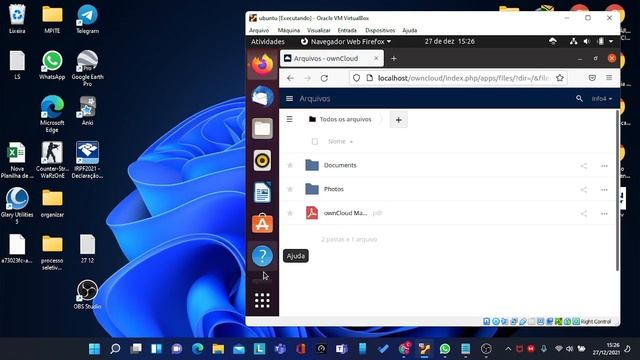Open the Files manager in the Ubuntu dock
Viewport: 640px width, 360px height.
pos(262,129)
